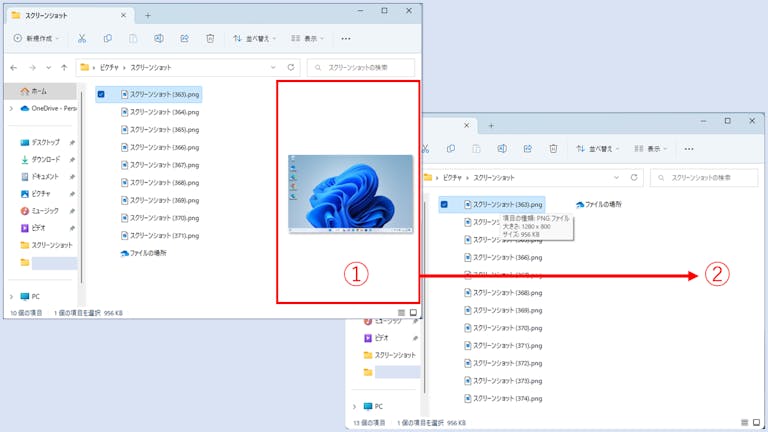Click the copy icon in the right window toolbar
Screen dimensions: 768x432
tap(451, 148)
